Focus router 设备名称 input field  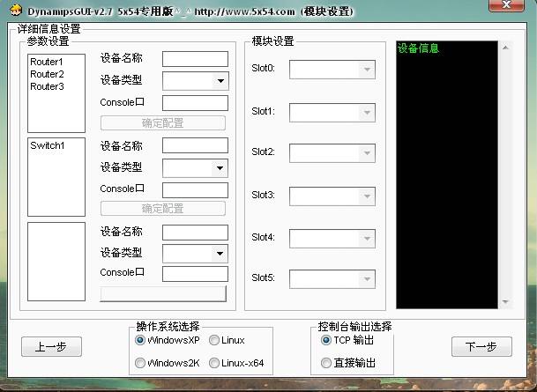(195, 59)
